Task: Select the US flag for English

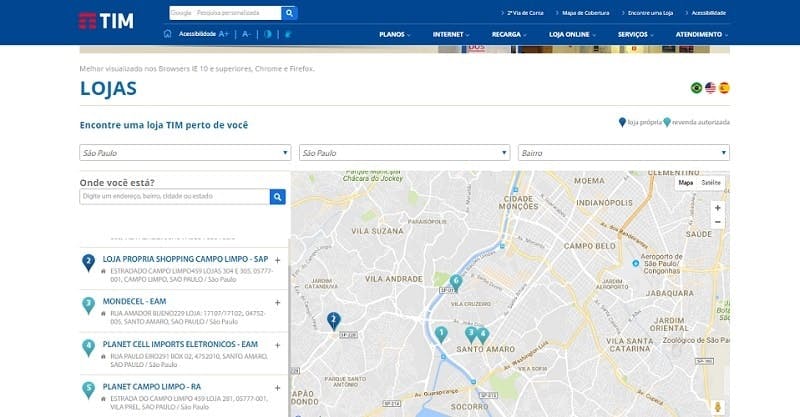Action: click(710, 88)
